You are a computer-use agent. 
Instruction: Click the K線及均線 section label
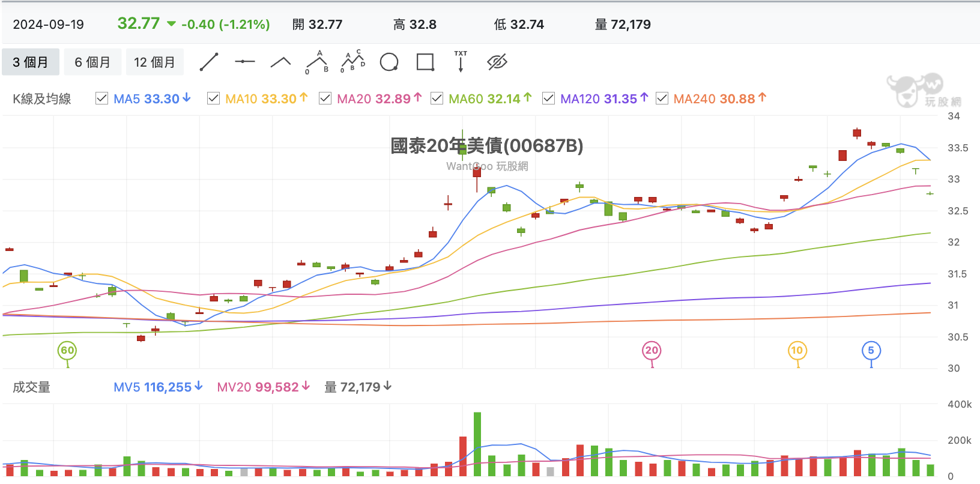pos(42,99)
